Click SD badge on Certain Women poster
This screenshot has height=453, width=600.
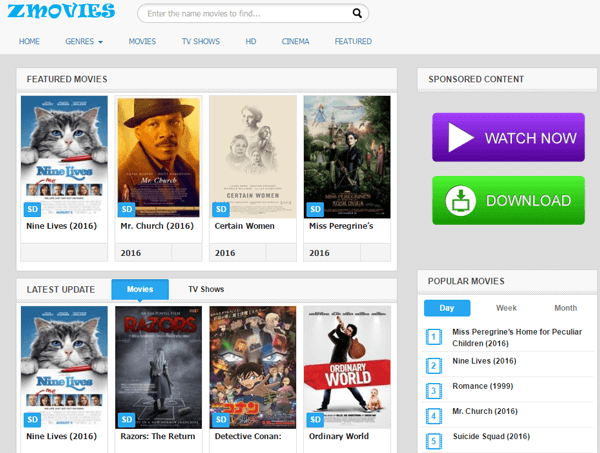pyautogui.click(x=221, y=209)
